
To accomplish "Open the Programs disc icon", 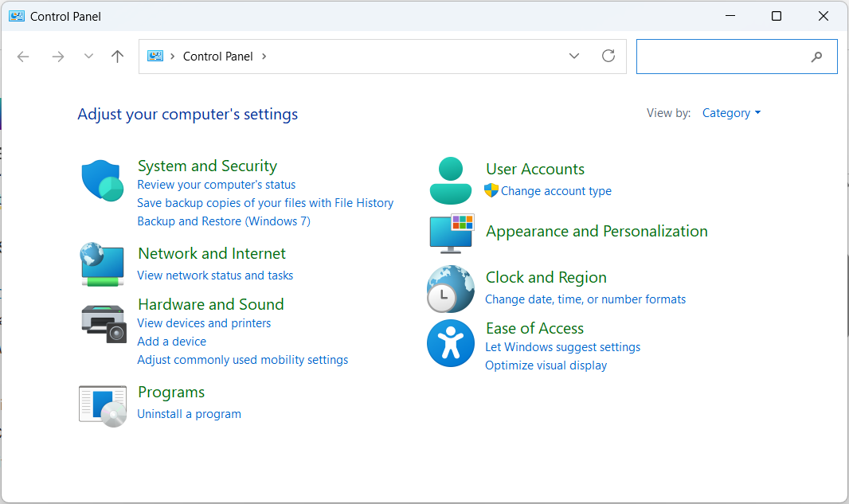I will tap(103, 406).
